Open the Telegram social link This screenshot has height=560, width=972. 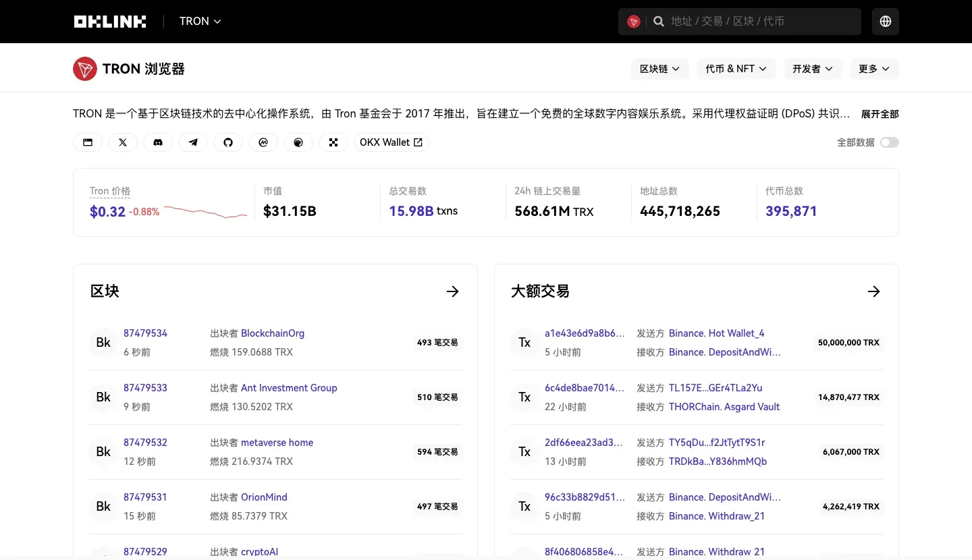tap(193, 142)
